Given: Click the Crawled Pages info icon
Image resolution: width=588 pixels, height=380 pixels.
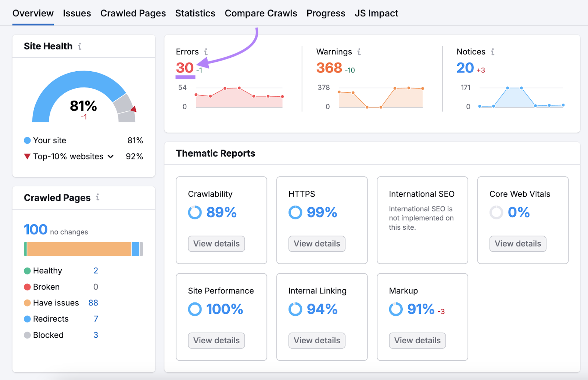Looking at the screenshot, I should coord(97,197).
